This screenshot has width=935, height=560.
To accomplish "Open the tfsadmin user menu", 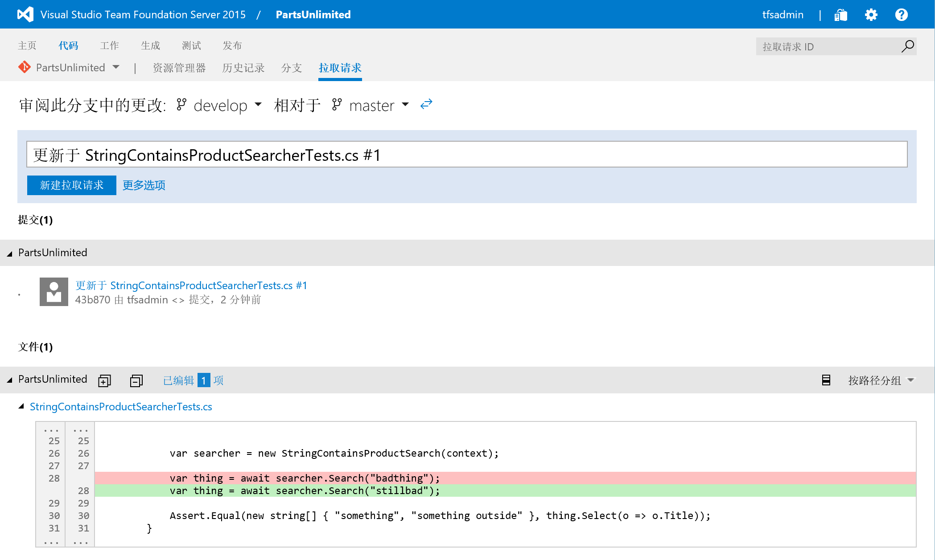I will 783,15.
